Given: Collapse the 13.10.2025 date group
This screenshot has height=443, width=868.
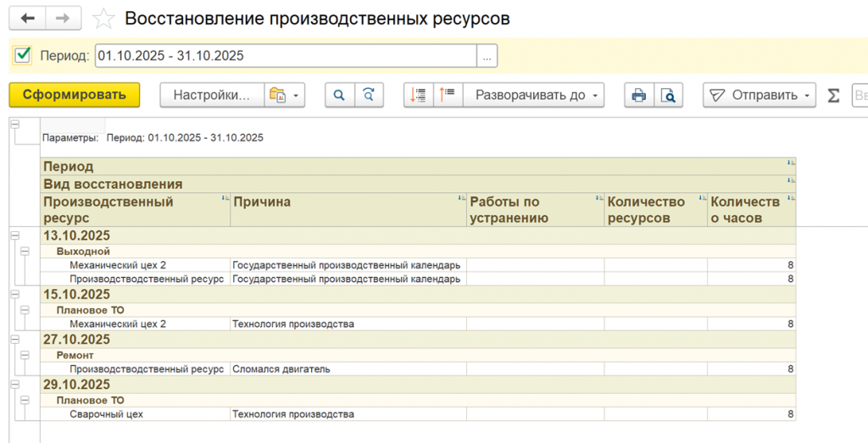Looking at the screenshot, I should click(14, 235).
